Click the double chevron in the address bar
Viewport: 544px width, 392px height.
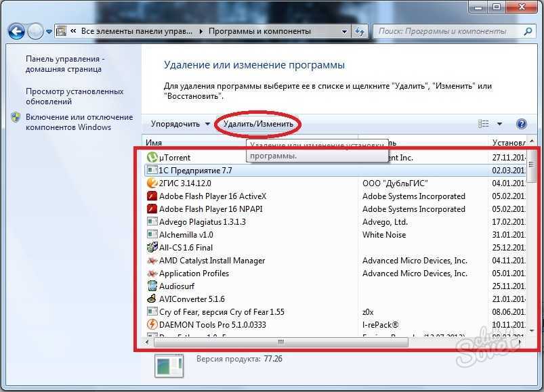(x=73, y=31)
